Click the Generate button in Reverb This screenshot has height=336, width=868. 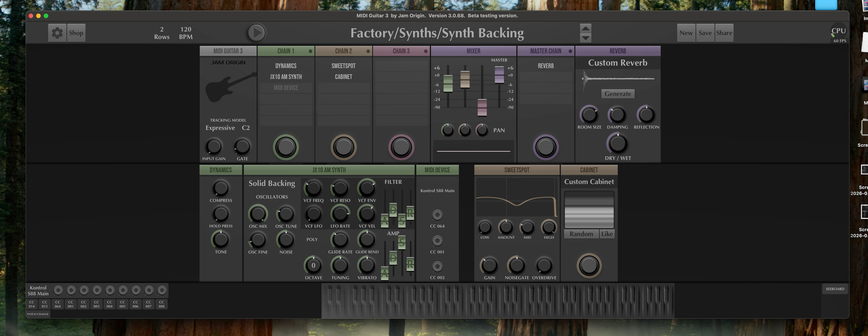click(x=618, y=94)
